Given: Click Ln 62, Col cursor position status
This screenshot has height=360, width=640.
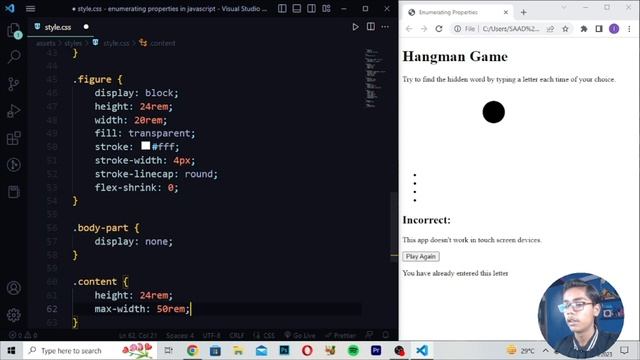Looking at the screenshot, I should pos(138,336).
